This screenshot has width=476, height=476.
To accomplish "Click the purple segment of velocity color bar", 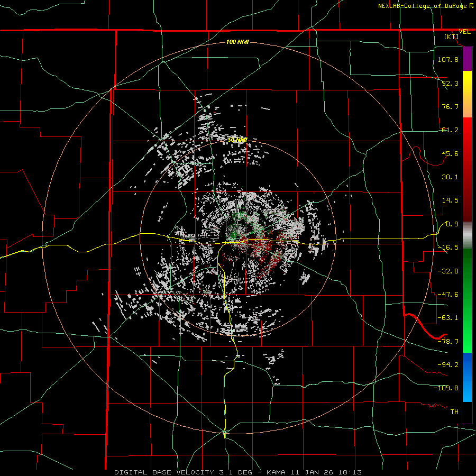I will tap(467, 59).
